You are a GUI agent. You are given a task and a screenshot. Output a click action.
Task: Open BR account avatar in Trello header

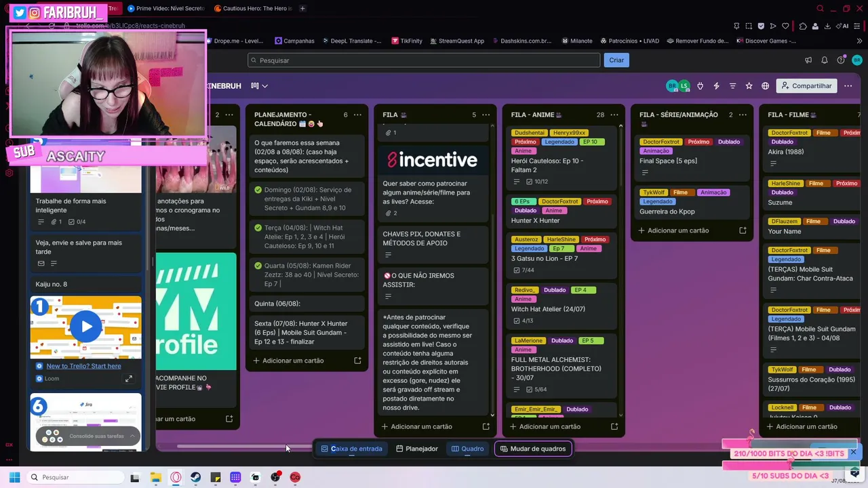coord(857,60)
